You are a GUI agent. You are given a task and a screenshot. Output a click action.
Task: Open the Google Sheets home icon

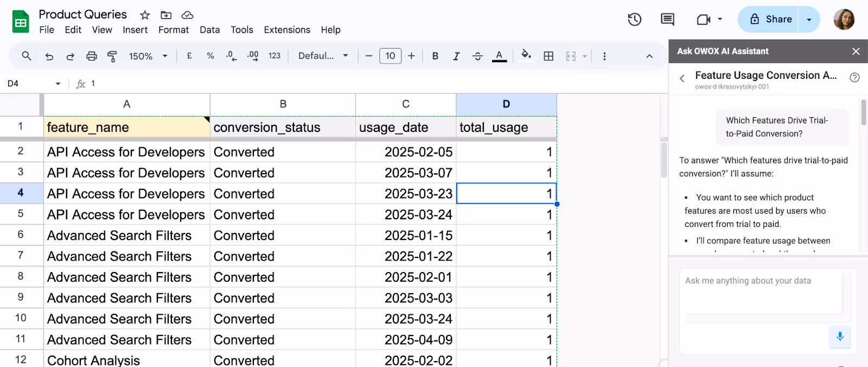[21, 22]
